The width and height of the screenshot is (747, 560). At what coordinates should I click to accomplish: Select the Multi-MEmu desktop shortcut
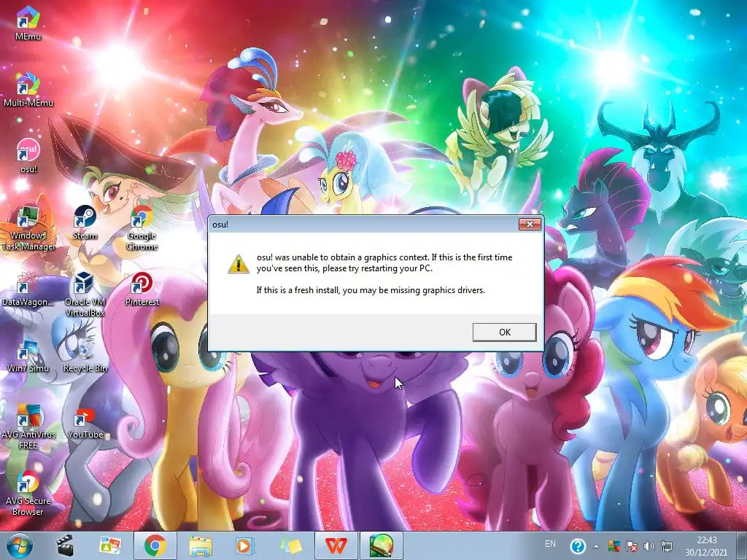click(28, 90)
